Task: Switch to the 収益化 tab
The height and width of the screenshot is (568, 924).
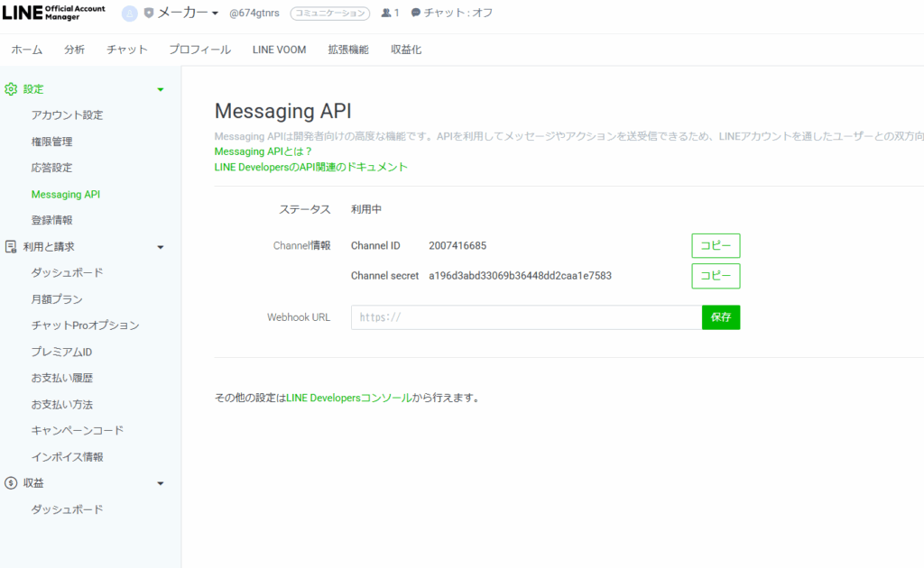Action: coord(406,50)
